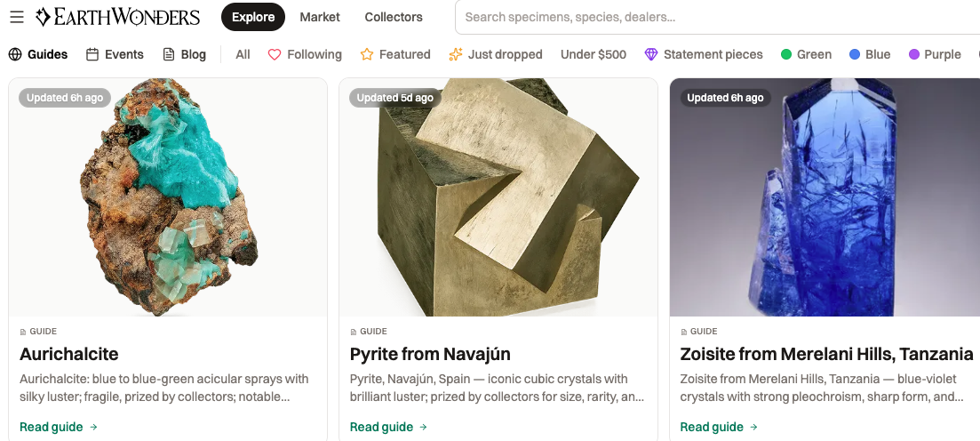
Task: Open Read guide link for Pyrite
Action: (x=389, y=428)
